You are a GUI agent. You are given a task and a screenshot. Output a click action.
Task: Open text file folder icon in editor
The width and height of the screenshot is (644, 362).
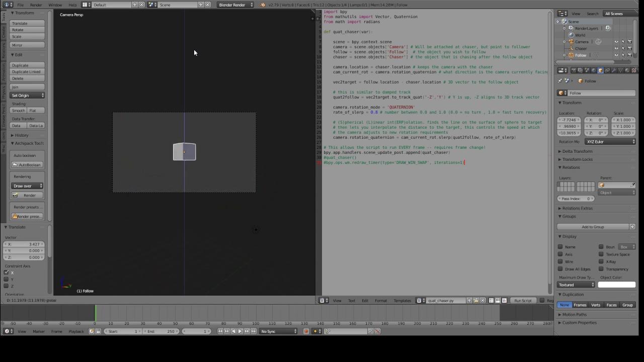point(476,301)
